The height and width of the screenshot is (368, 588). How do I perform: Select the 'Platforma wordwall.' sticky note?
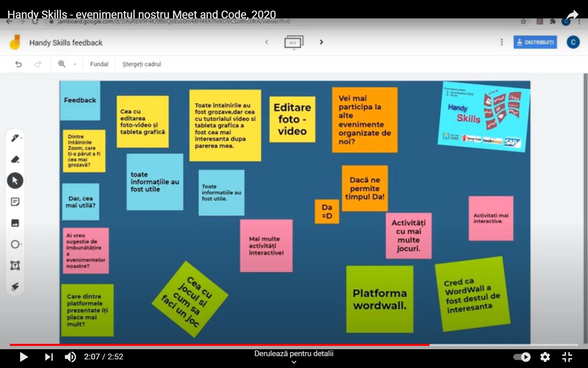380,299
